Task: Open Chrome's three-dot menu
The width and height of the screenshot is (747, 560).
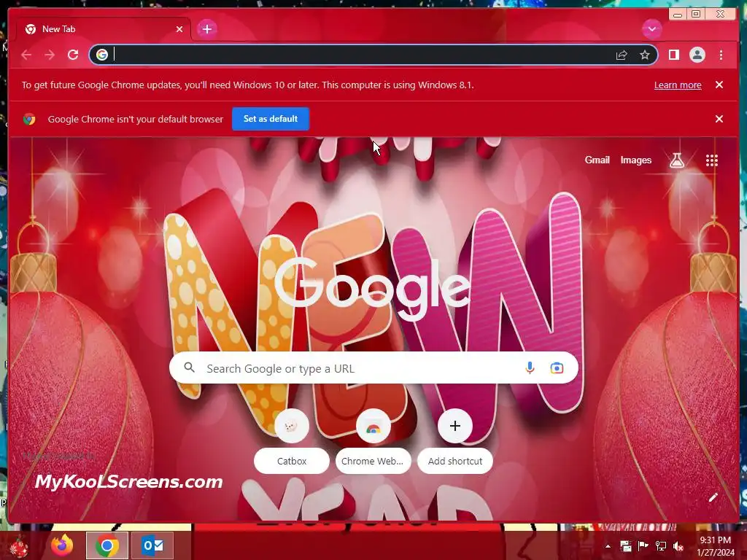Action: click(x=721, y=55)
